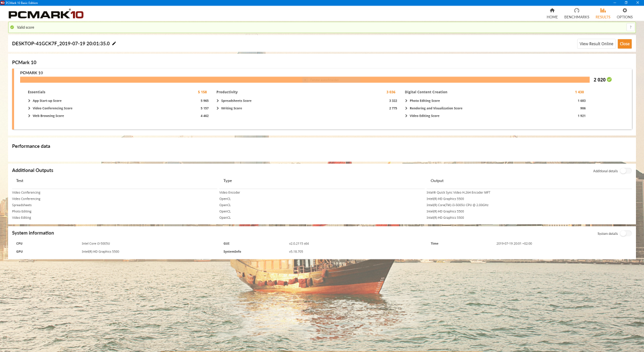Viewport: 644px width, 352px height.
Task: Click the help question mark button
Action: pyautogui.click(x=630, y=27)
